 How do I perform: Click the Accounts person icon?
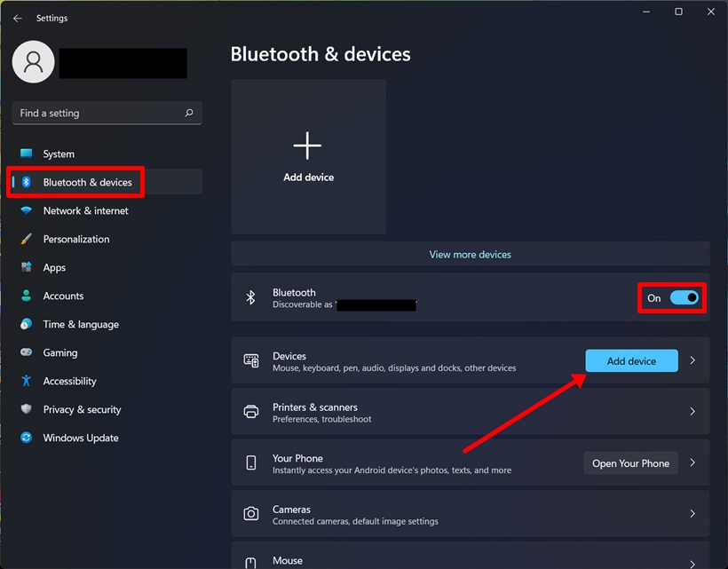[x=27, y=296]
